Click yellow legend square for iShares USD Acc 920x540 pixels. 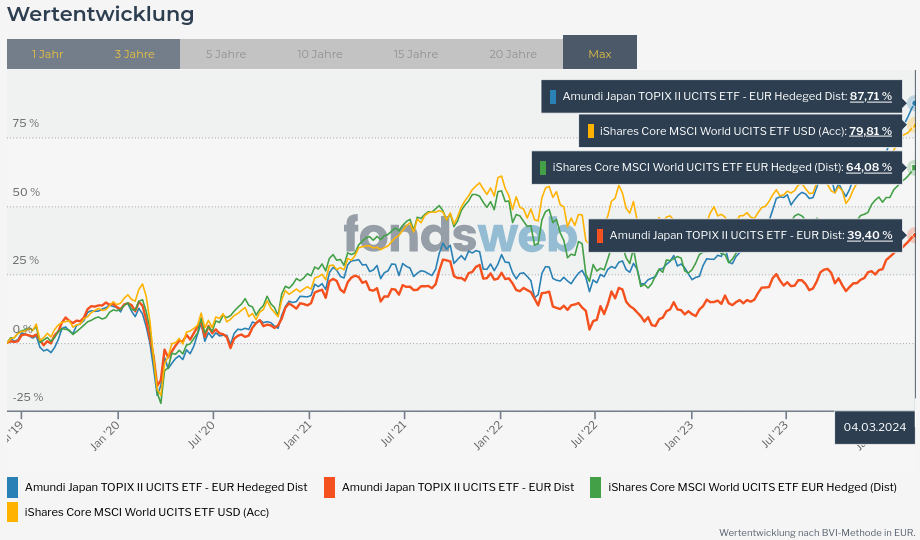13,512
